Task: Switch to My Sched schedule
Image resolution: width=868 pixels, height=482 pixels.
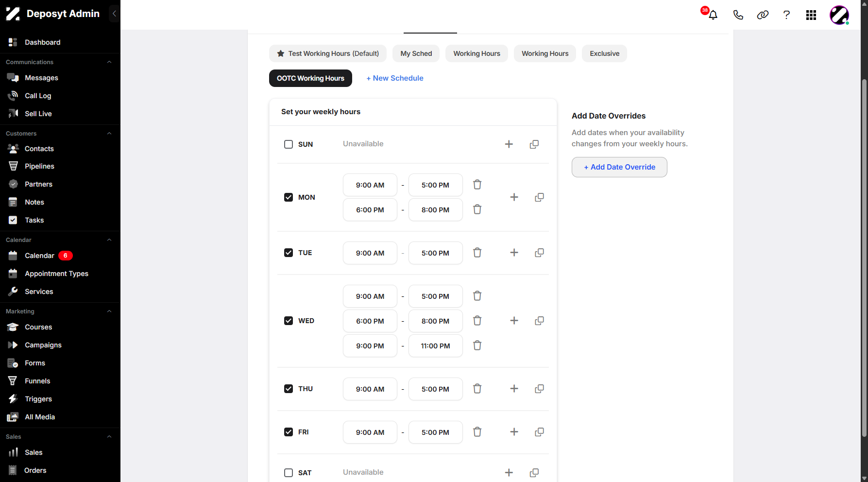Action: (x=416, y=53)
